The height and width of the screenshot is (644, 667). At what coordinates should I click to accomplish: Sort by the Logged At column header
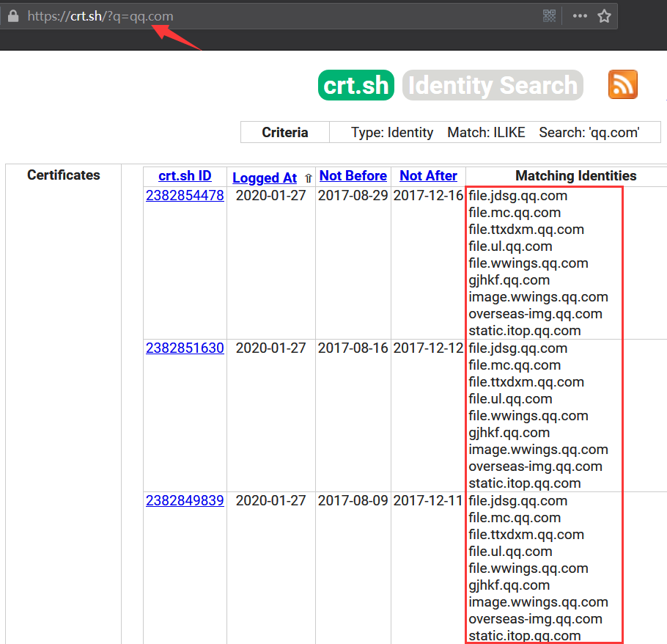264,178
